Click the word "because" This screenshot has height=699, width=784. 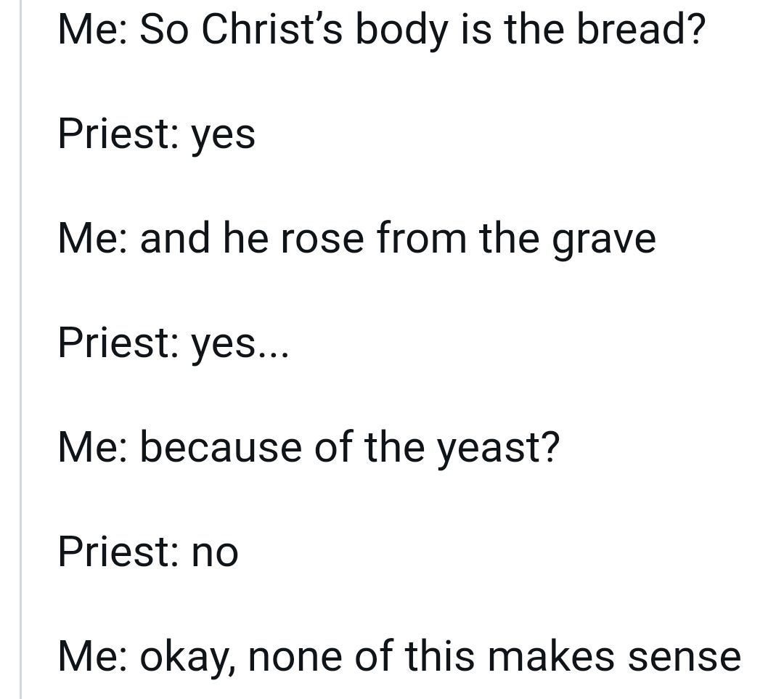tap(221, 447)
